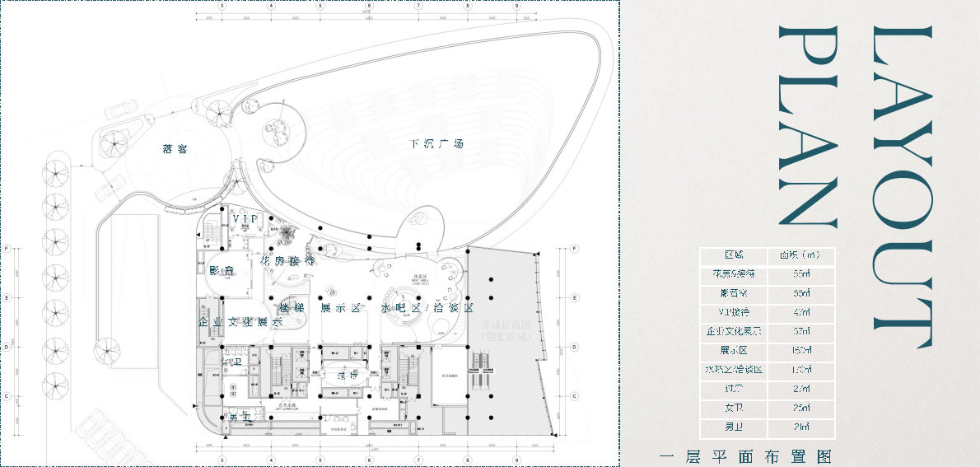This screenshot has width=980, height=467.
Task: Select 女卫 cell in area table
Action: (733, 409)
